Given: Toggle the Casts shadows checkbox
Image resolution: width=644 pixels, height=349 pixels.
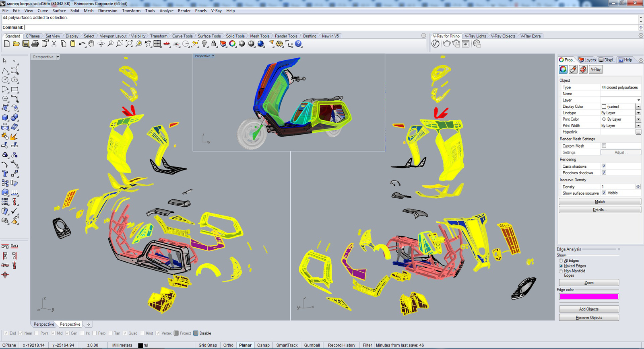Looking at the screenshot, I should (604, 166).
